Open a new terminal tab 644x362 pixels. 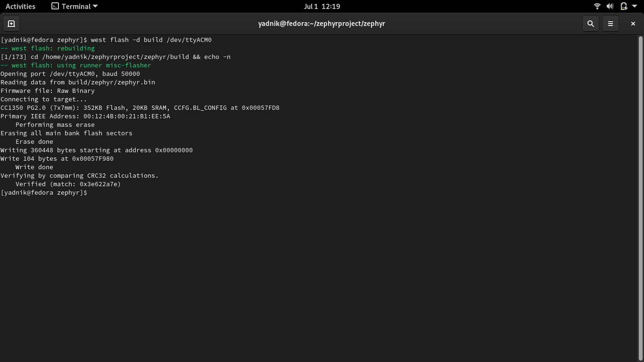(x=11, y=24)
